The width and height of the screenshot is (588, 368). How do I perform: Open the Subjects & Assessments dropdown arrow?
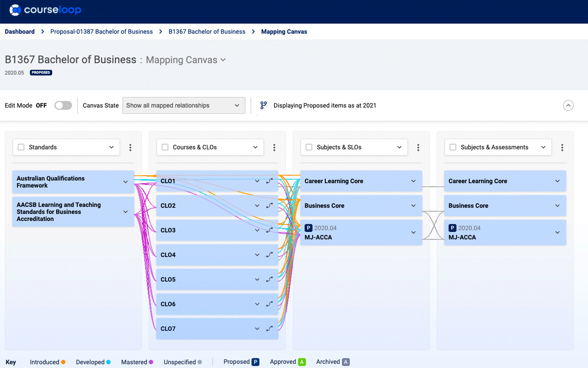tap(543, 147)
